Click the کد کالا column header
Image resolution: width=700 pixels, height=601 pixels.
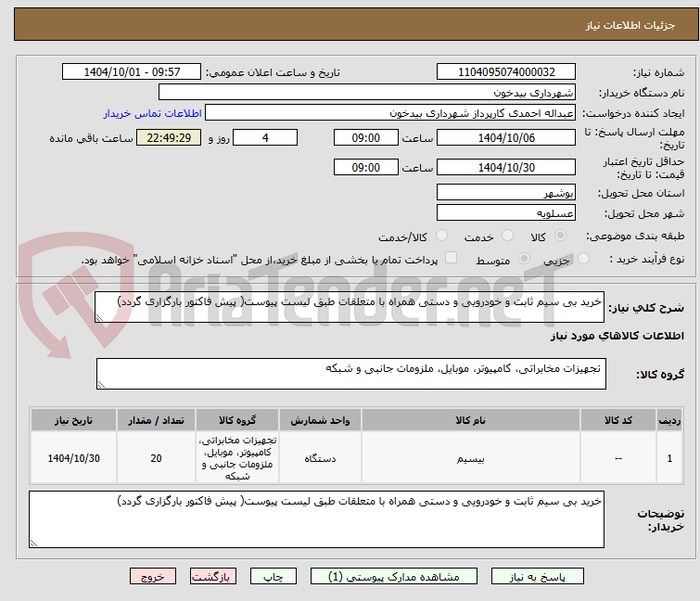click(x=618, y=420)
